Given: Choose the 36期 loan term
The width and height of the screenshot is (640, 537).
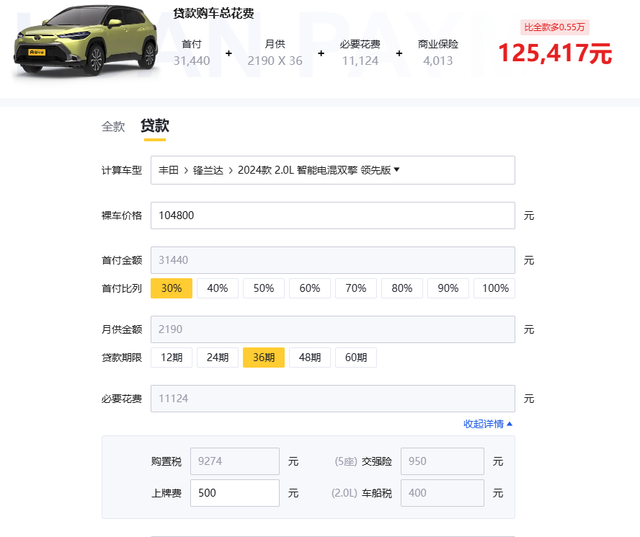Looking at the screenshot, I should (x=264, y=357).
